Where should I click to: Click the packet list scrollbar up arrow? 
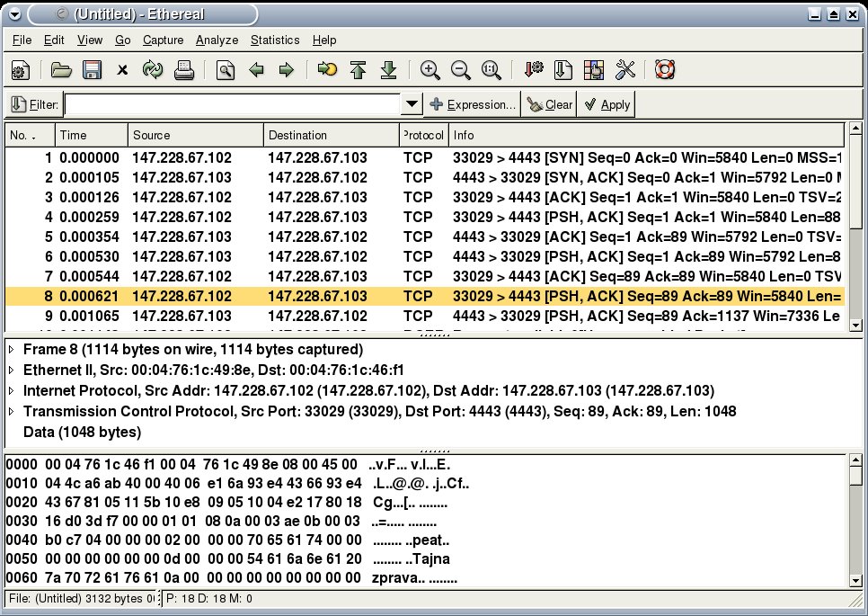855,129
